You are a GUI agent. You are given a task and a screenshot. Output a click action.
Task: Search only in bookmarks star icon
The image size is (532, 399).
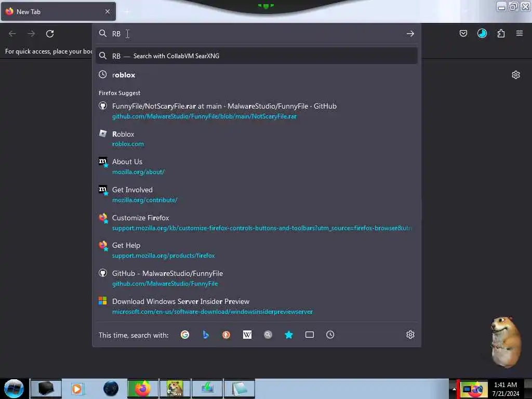tap(289, 335)
